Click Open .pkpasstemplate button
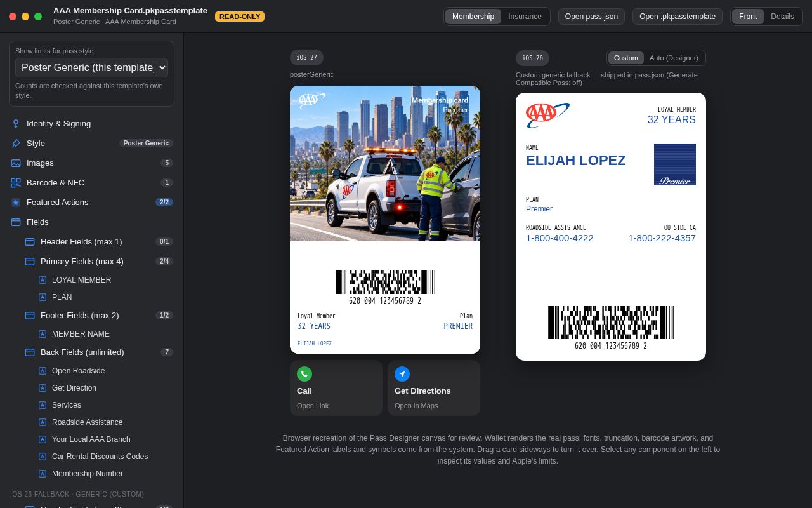The image size is (812, 508). pos(678,17)
